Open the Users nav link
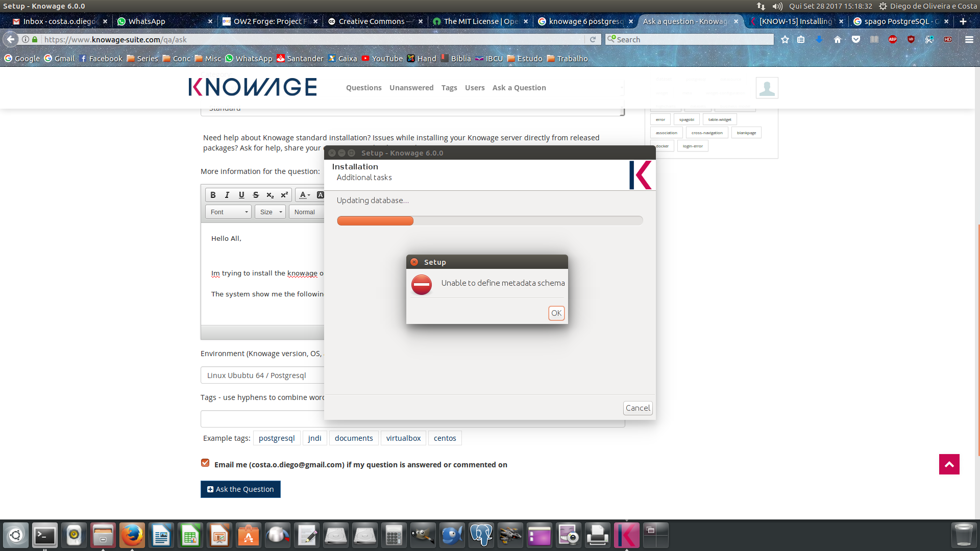The image size is (980, 551). click(x=475, y=88)
